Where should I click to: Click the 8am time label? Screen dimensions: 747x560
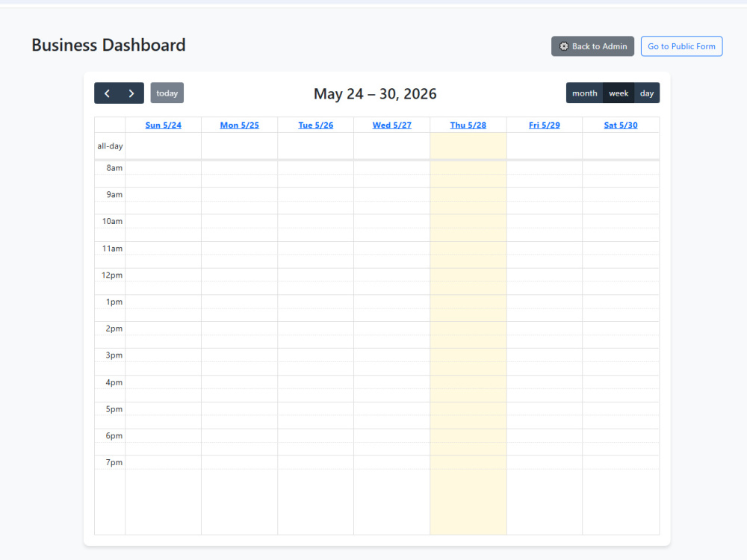click(114, 168)
